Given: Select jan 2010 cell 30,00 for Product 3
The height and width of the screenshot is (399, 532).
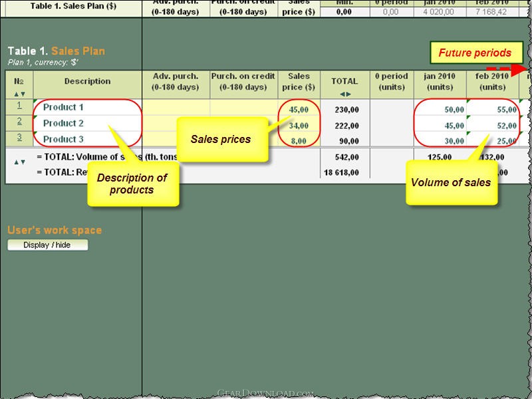Looking at the screenshot, I should point(440,140).
